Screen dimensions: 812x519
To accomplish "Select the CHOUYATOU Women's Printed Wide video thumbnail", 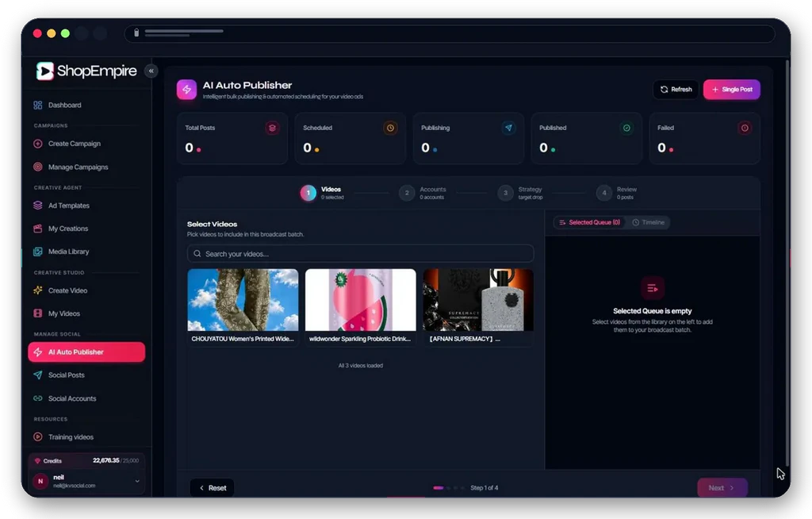I will [243, 300].
